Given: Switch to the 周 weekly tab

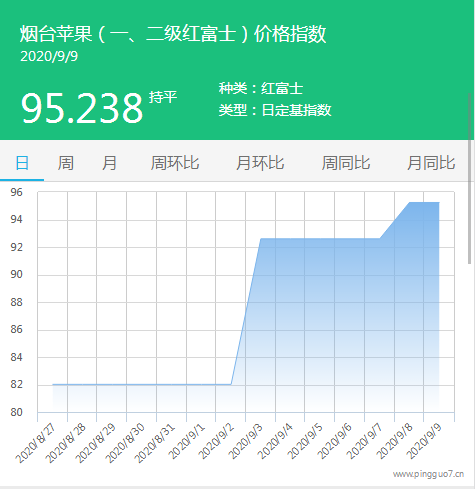Looking at the screenshot, I should click(65, 163).
